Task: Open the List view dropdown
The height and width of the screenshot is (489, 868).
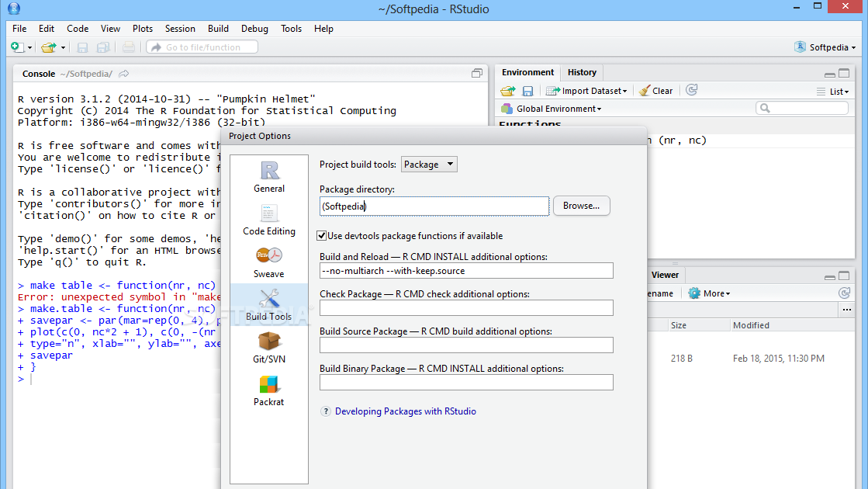Action: (832, 92)
